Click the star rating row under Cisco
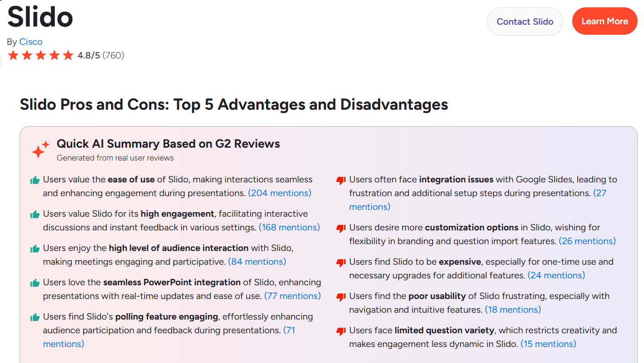Viewport: 644px width, 363px height. coord(41,56)
